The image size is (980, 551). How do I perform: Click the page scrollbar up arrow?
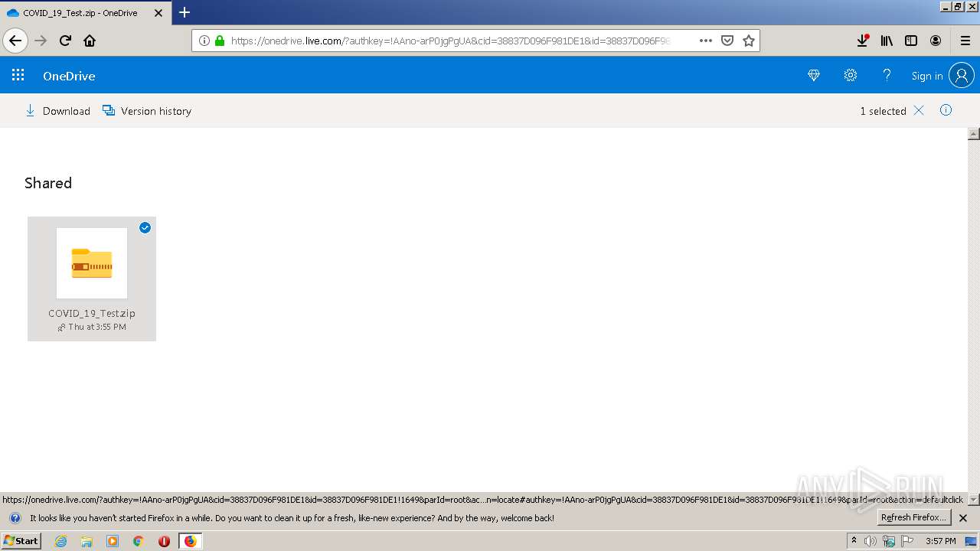click(x=974, y=134)
